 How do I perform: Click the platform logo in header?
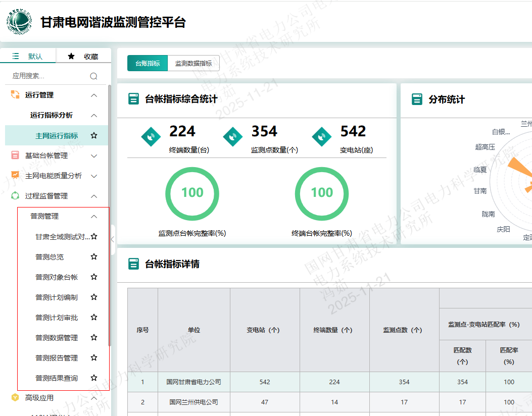click(20, 22)
